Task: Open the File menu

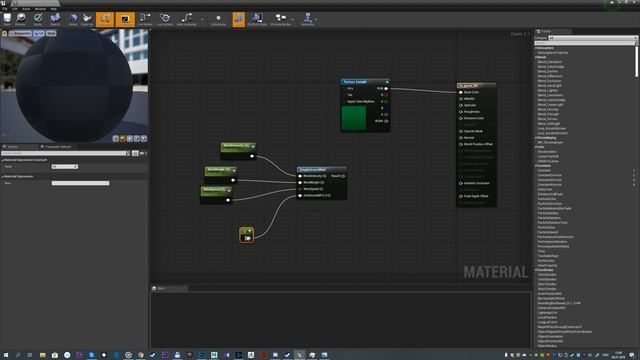Action: coord(5,9)
